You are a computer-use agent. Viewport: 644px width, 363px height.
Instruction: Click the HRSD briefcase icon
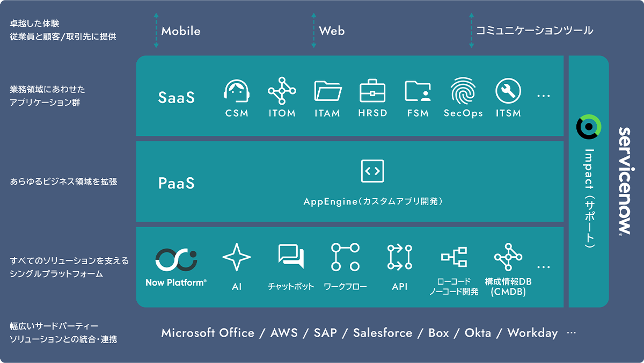coord(372,90)
